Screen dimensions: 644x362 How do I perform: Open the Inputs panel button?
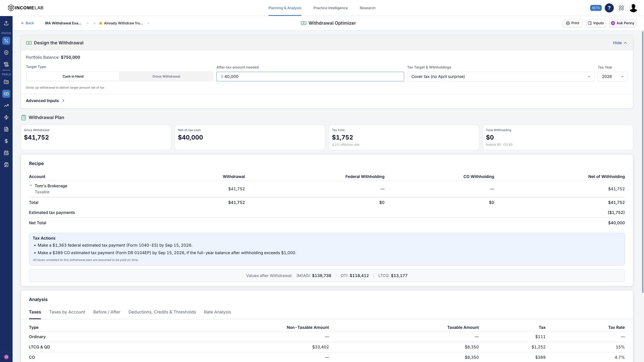tap(595, 23)
